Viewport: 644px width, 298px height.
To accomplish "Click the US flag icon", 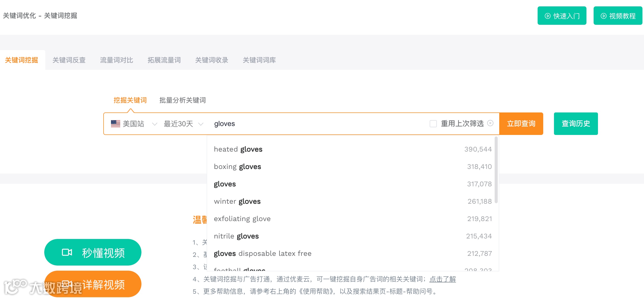I will (x=116, y=124).
